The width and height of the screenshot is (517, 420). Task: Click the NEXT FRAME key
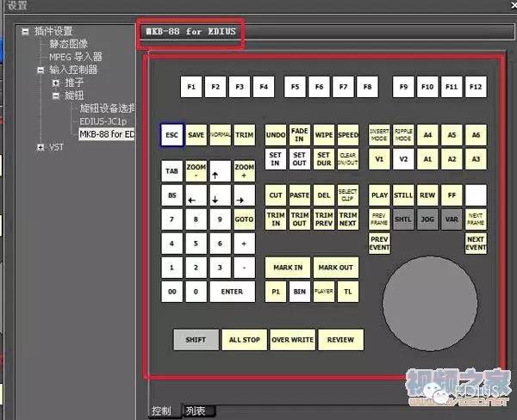pyautogui.click(x=476, y=219)
